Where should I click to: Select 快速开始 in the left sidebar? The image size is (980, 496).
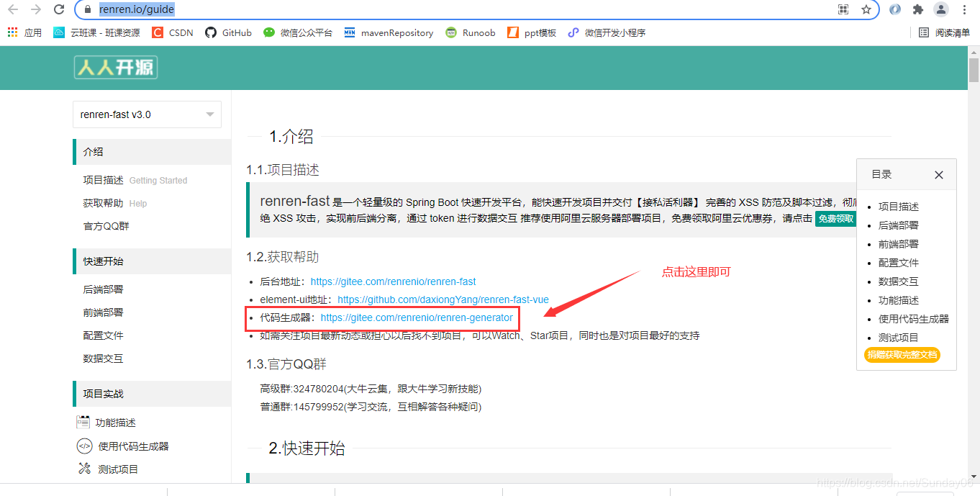(x=103, y=261)
